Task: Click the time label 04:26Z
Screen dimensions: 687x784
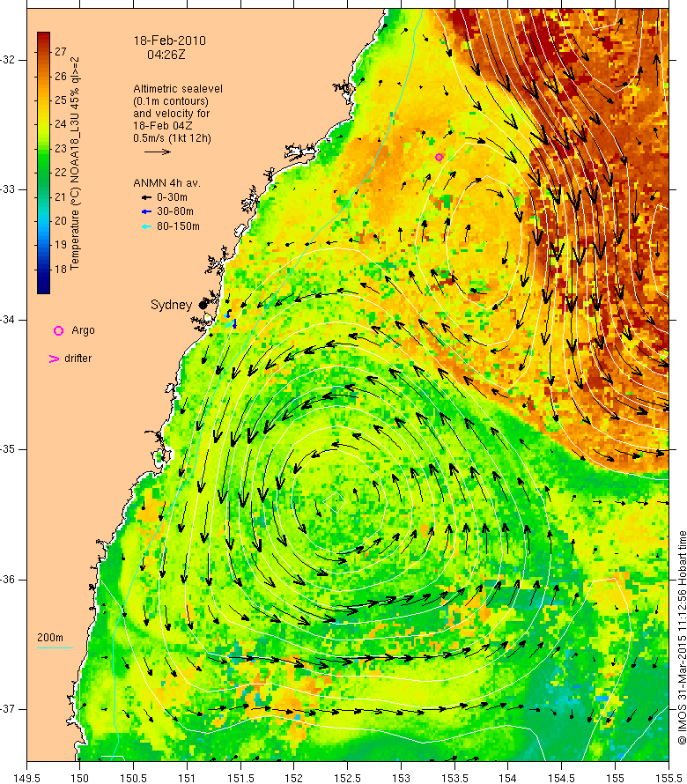Action: (x=166, y=55)
